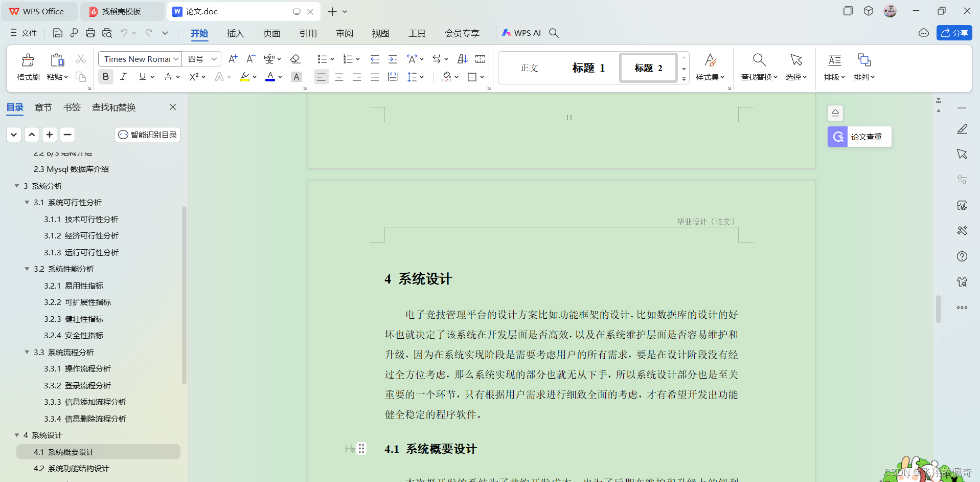Click the Save document icon
This screenshot has height=482, width=980.
(x=58, y=33)
